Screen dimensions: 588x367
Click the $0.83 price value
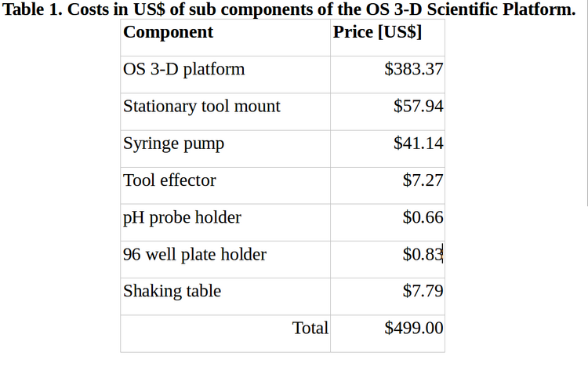(x=423, y=254)
